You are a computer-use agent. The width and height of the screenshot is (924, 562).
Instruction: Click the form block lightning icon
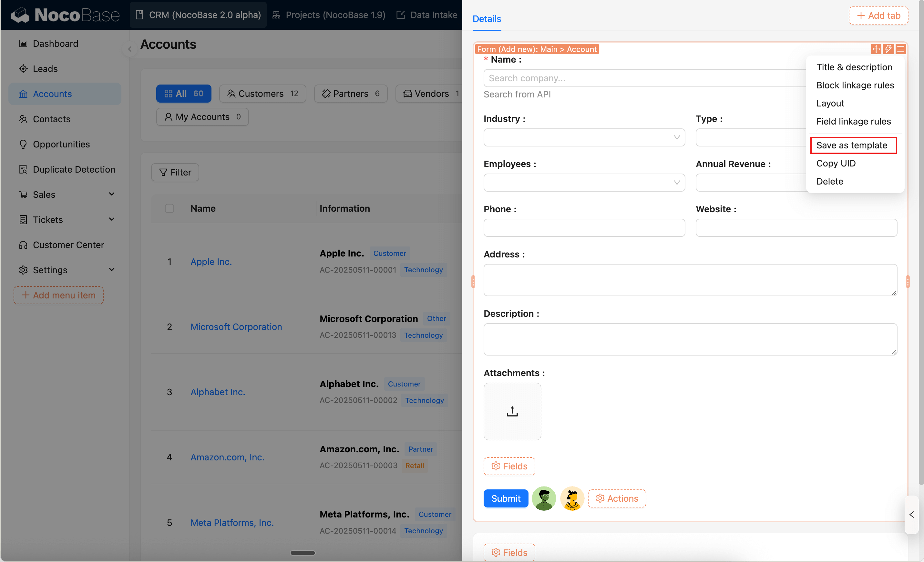tap(888, 49)
